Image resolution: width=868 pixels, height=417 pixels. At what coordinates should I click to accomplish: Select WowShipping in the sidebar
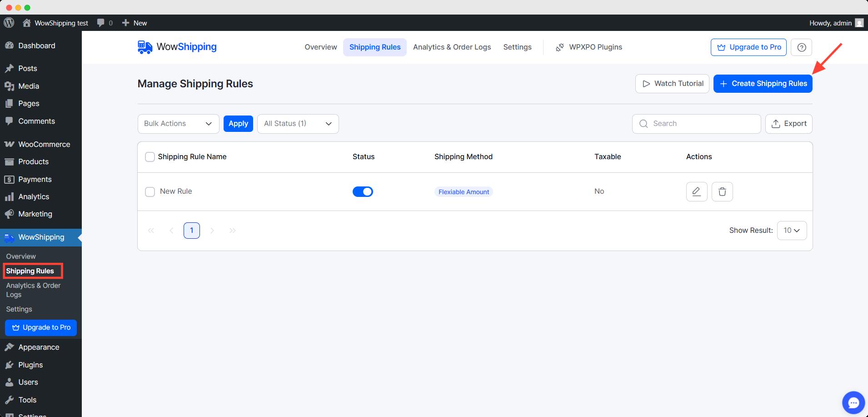pyautogui.click(x=41, y=237)
